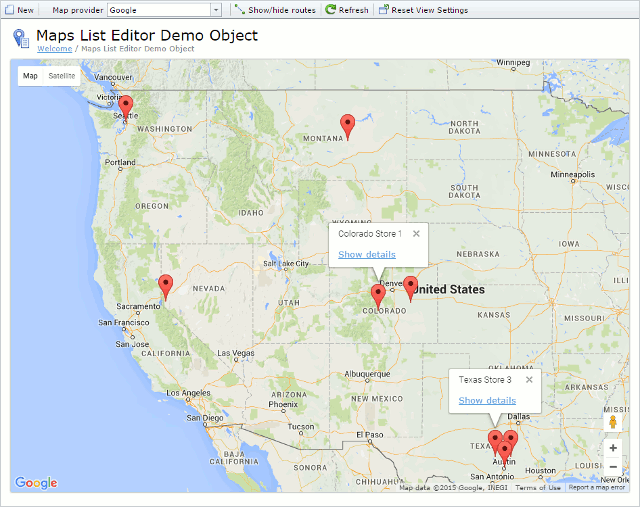Image resolution: width=640 pixels, height=507 pixels.
Task: Click Reset View Settings
Action: tap(423, 10)
